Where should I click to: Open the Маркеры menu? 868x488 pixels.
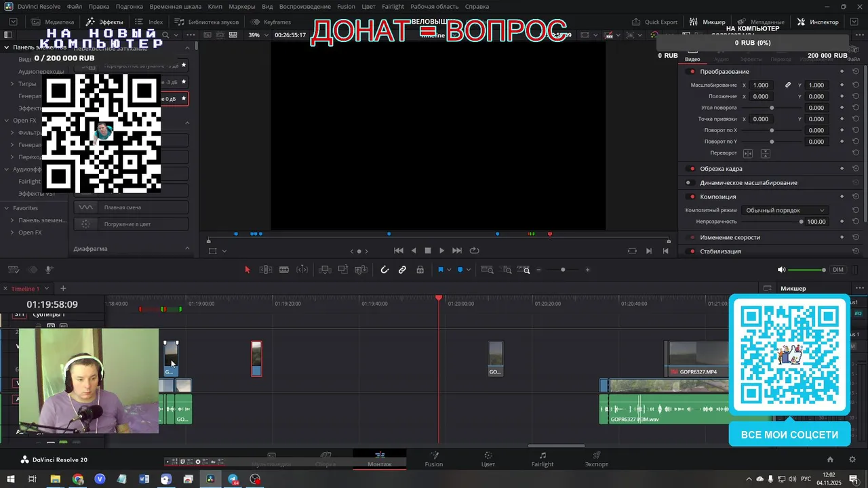[242, 6]
